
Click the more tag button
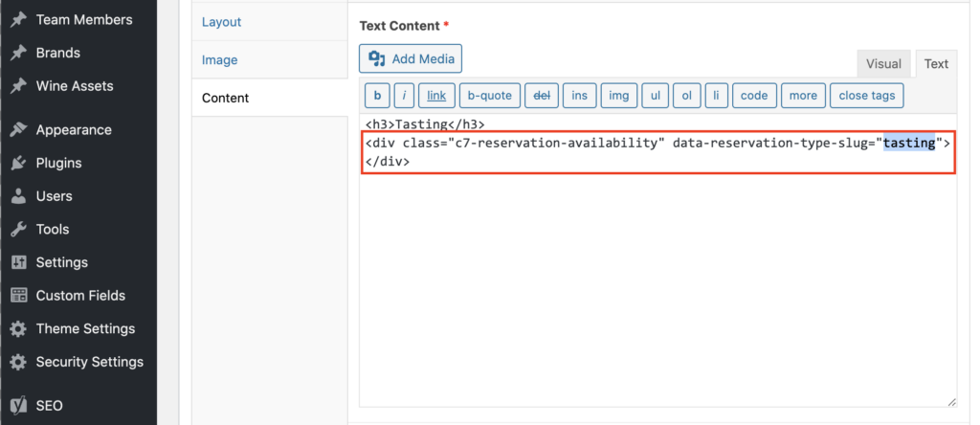(803, 96)
